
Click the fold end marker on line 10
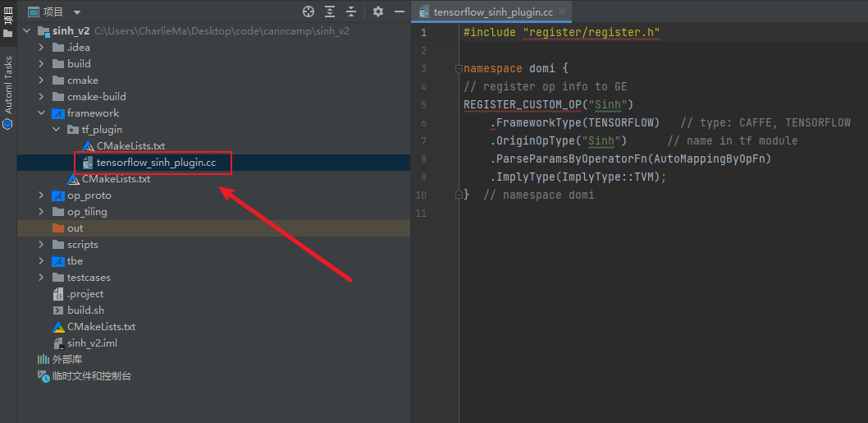(458, 195)
